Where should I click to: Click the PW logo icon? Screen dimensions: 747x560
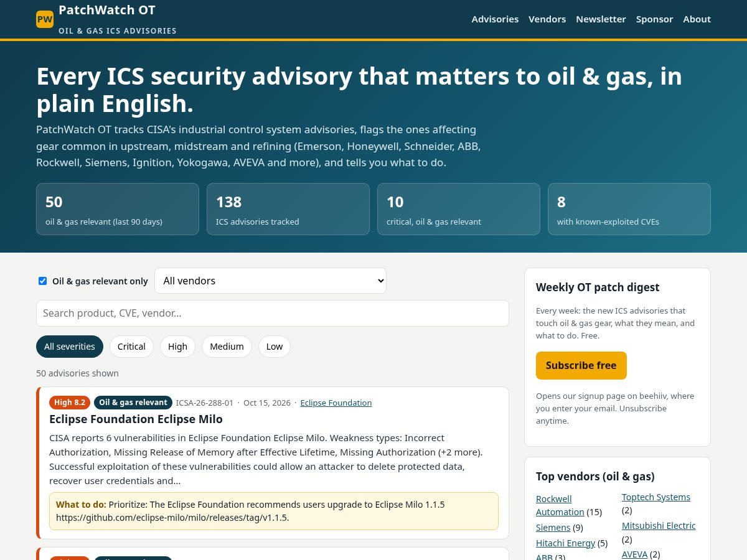45,19
